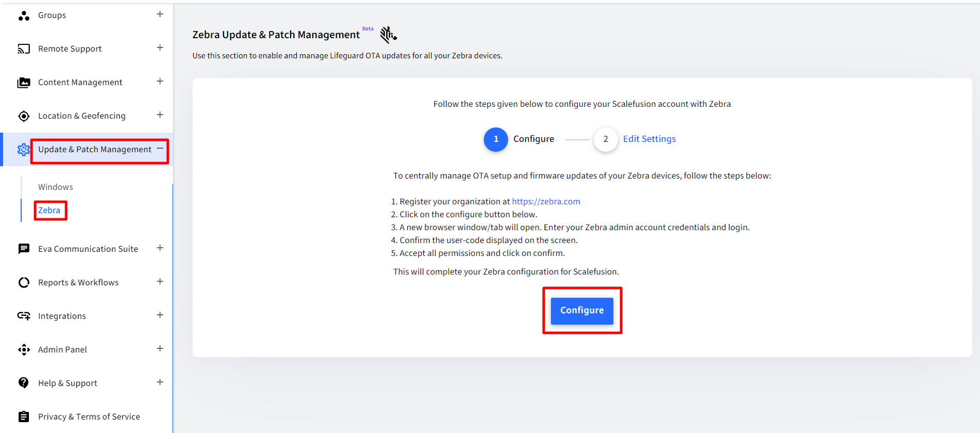Click the Configure step label
This screenshot has height=433, width=980.
pyautogui.click(x=533, y=139)
